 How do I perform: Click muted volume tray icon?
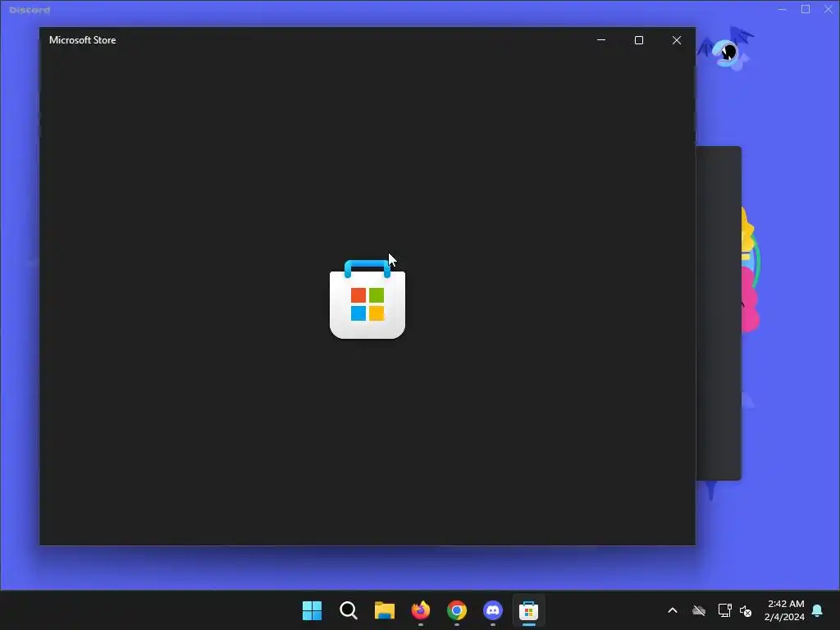[x=746, y=610]
